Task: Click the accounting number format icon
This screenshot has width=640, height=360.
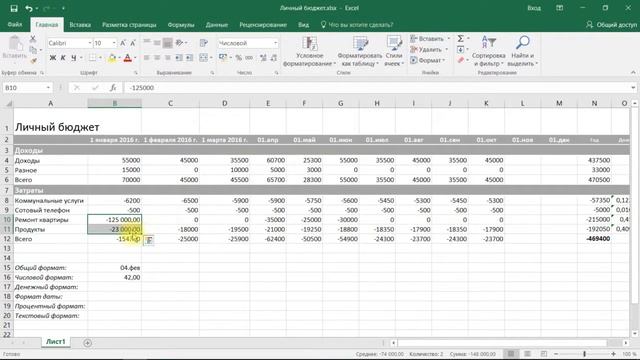Action: pyautogui.click(x=223, y=58)
